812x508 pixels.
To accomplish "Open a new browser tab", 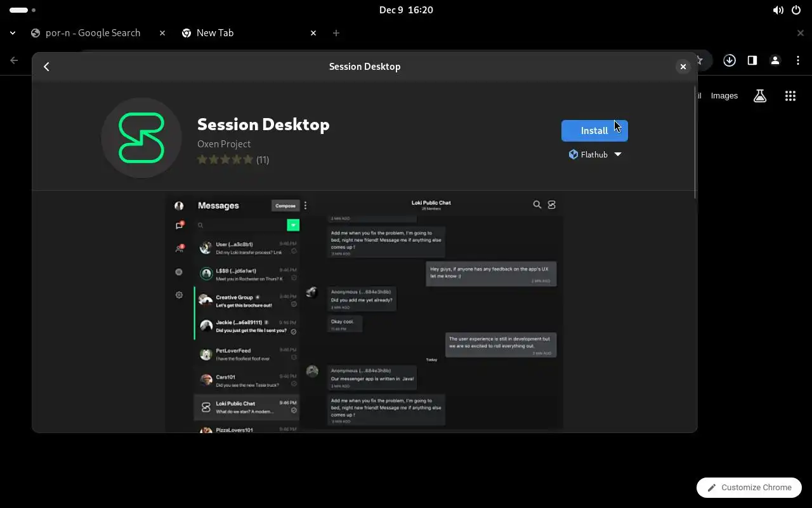I will click(336, 33).
